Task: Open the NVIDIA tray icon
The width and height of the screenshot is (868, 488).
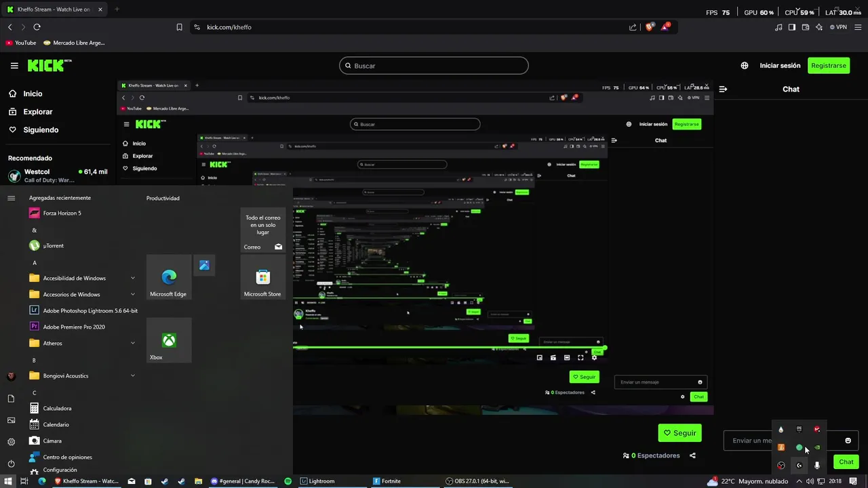Action: pyautogui.click(x=817, y=447)
